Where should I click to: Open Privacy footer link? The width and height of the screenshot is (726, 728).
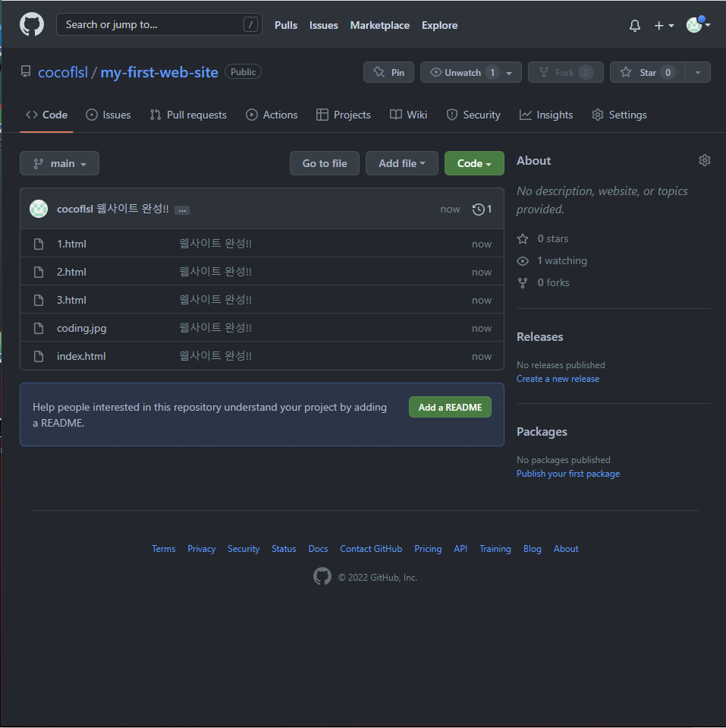tap(201, 549)
